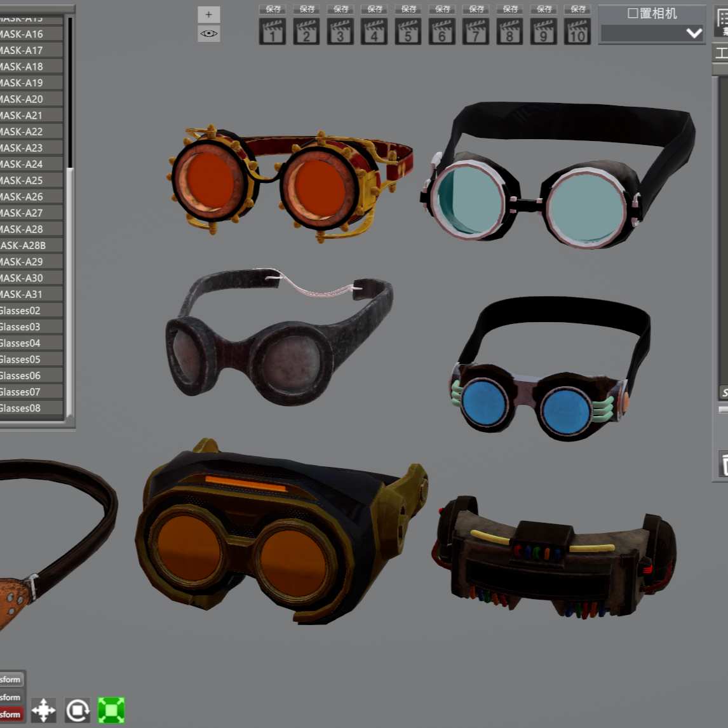Select Glasses07 in the item list

tap(31, 391)
